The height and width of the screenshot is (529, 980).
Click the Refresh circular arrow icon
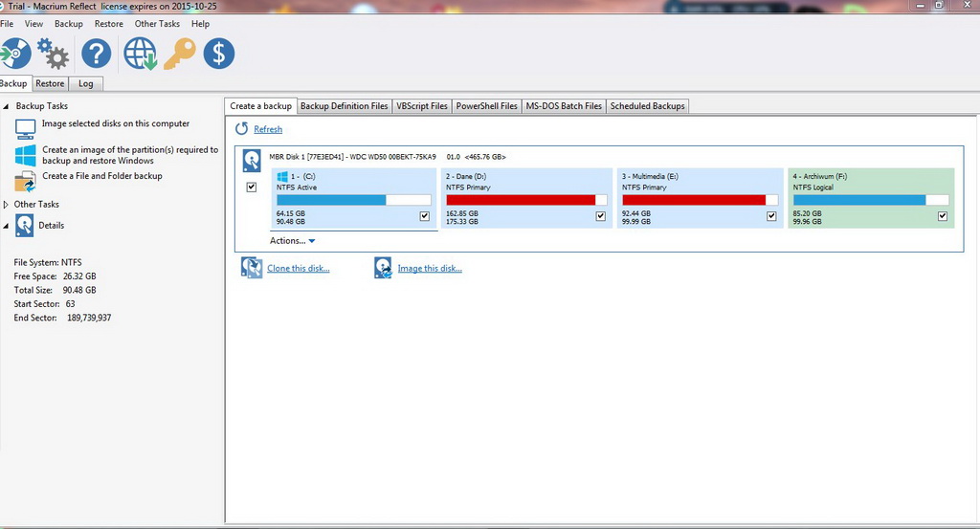(242, 129)
